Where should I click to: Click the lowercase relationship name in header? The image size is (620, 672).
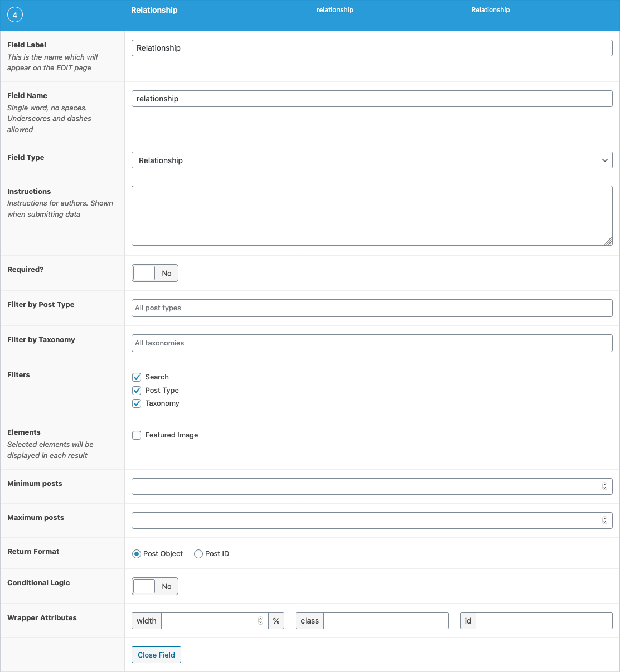(x=335, y=10)
